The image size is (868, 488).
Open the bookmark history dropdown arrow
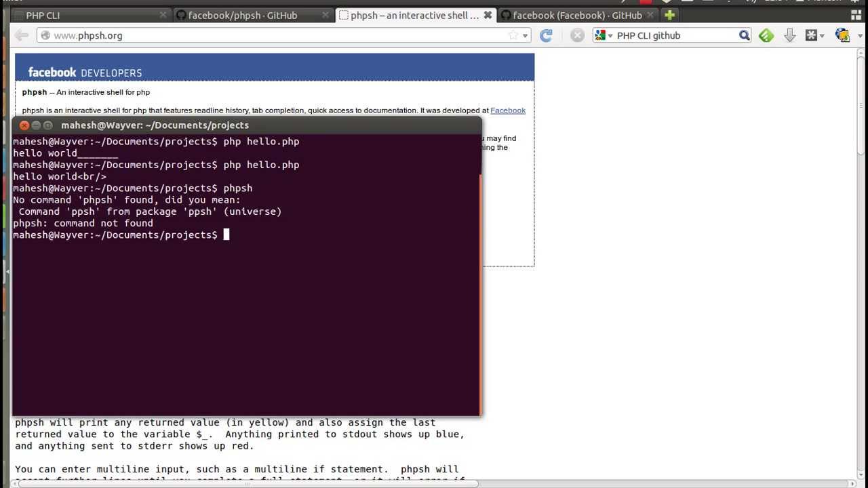coord(526,36)
